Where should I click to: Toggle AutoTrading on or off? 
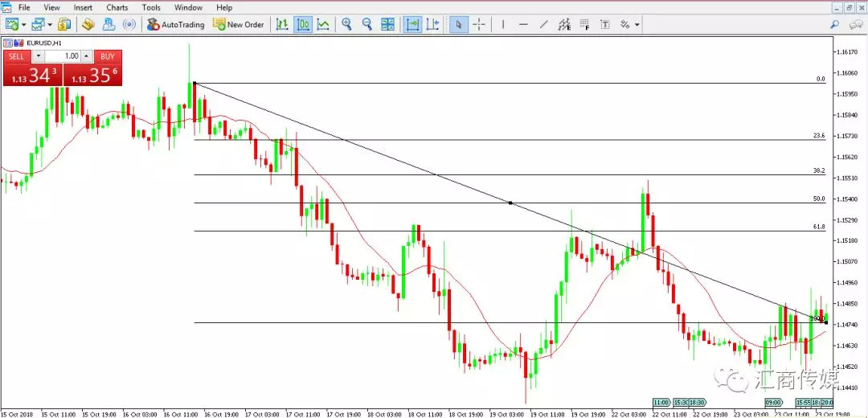[x=175, y=24]
